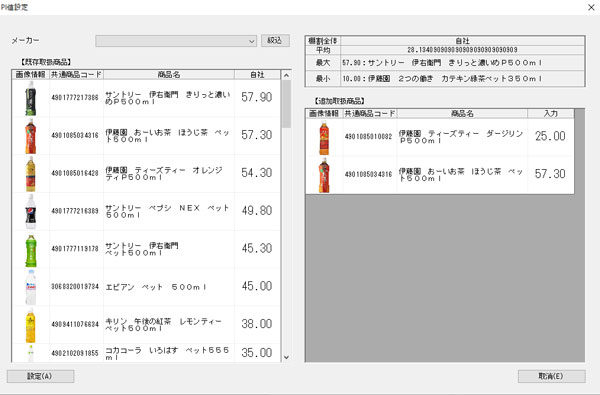Close the PI値設定 dialog window
Viewport: 600px width, 395px height.
click(x=591, y=7)
